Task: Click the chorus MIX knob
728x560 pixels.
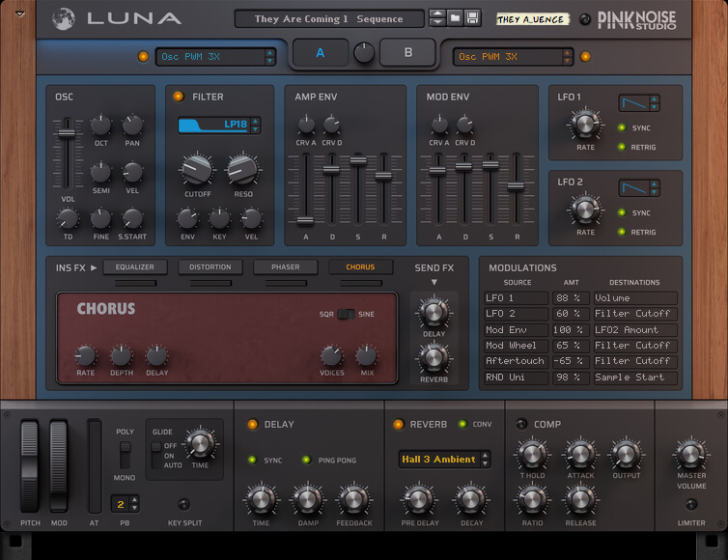Action: point(366,356)
